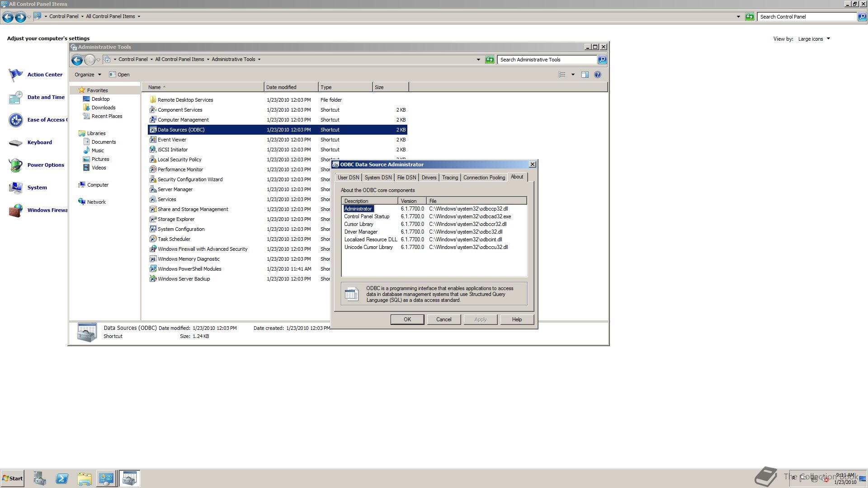Open the Action Center icon

(x=16, y=75)
